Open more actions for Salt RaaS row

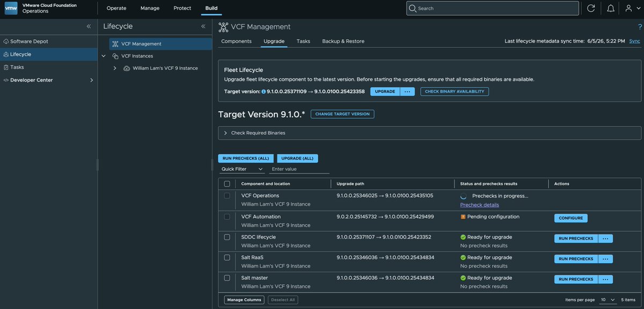pos(605,259)
